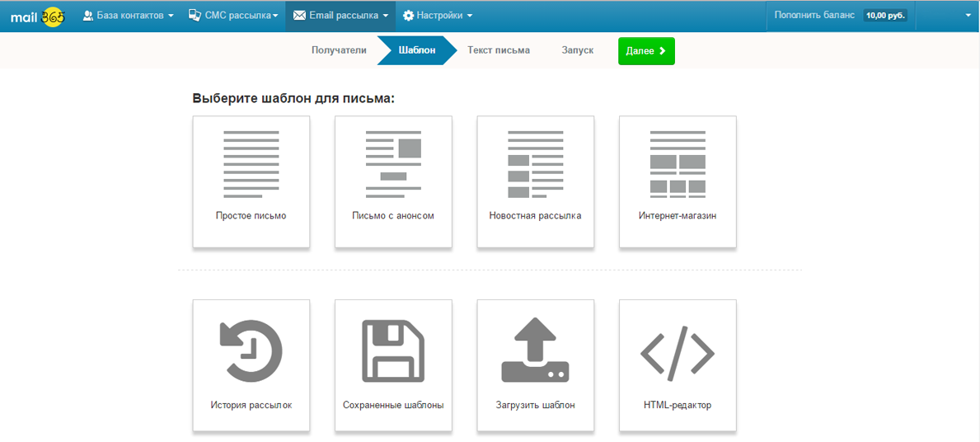The height and width of the screenshot is (442, 980).
Task: Click the Новостная рассылка label
Action: point(536,216)
